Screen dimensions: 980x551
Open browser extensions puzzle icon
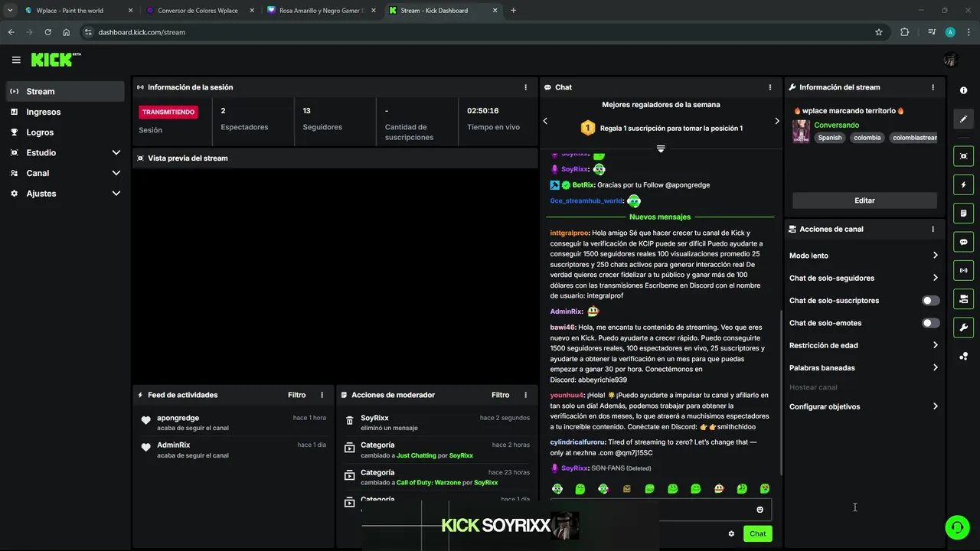click(x=905, y=32)
